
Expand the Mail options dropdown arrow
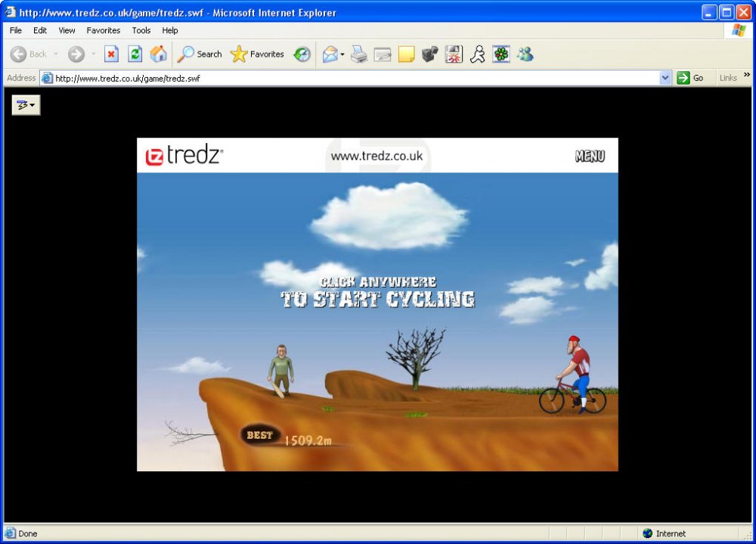click(342, 54)
